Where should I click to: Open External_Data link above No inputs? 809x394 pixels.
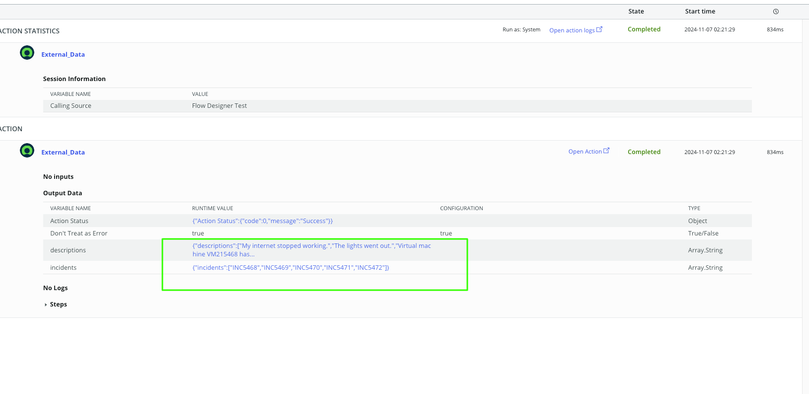coord(63,152)
